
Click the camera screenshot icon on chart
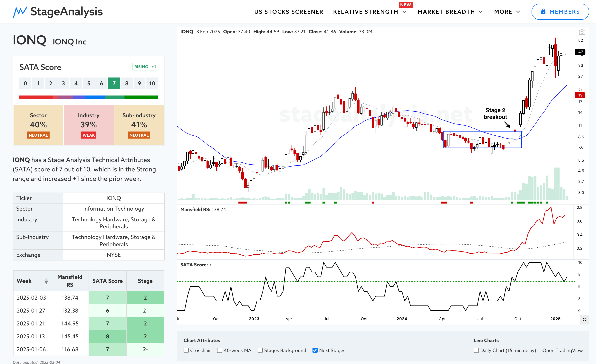pyautogui.click(x=582, y=32)
